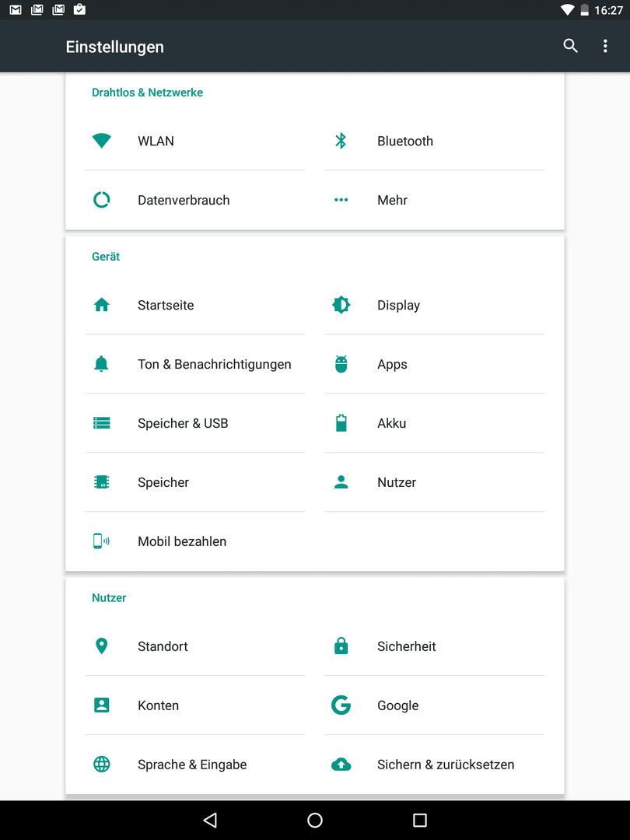
Task: Open Sprache & Eingabe settings
Action: 195,765
